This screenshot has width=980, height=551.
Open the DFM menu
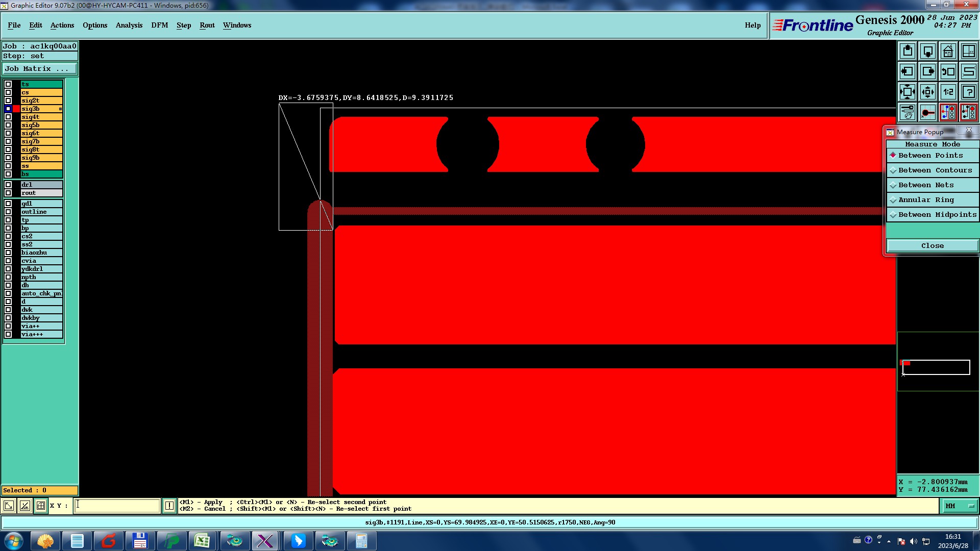pyautogui.click(x=159, y=25)
